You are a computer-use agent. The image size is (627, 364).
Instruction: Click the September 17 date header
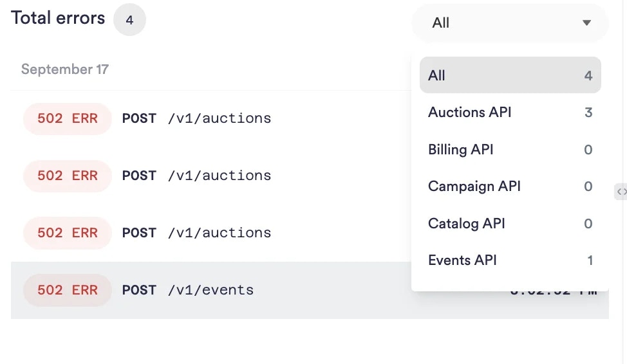(x=65, y=69)
